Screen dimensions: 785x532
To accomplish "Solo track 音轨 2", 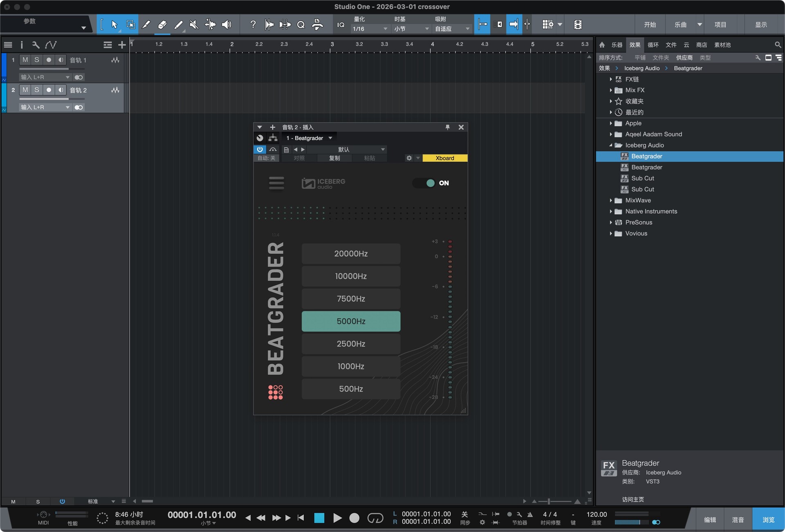I will coord(37,90).
